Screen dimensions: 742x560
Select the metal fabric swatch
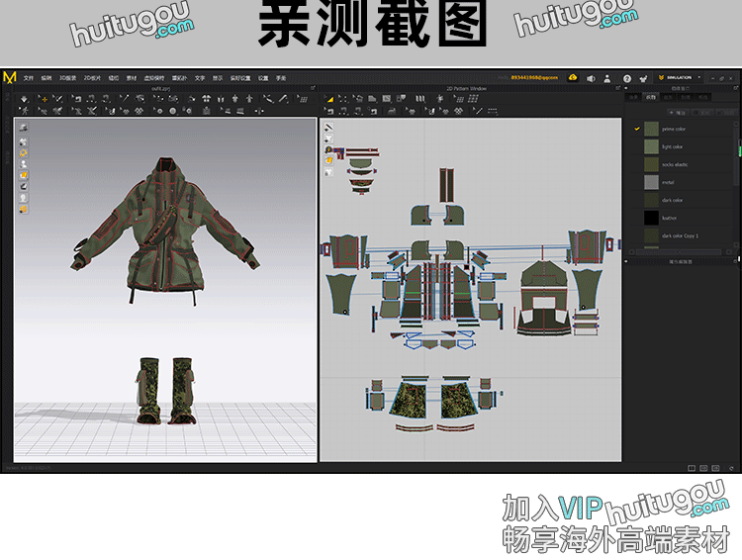(651, 182)
